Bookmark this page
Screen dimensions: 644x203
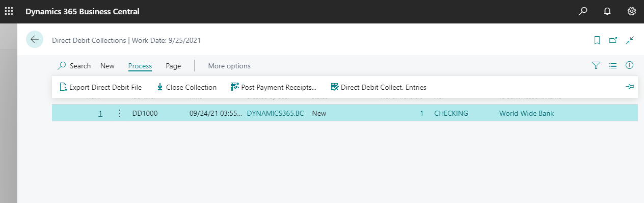[x=597, y=40]
